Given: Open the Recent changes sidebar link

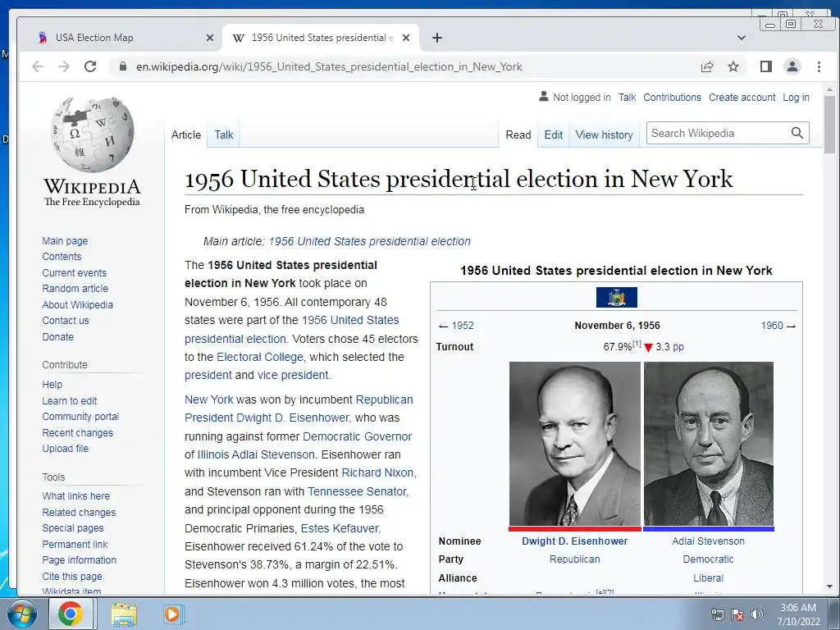Looking at the screenshot, I should pos(78,432).
